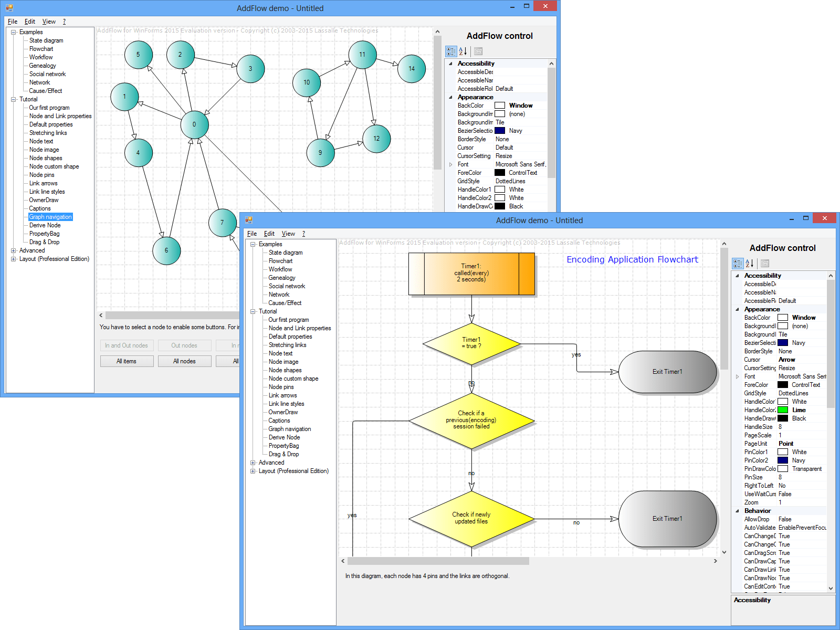Expand Font property in back property grid
840x630 pixels.
450,164
